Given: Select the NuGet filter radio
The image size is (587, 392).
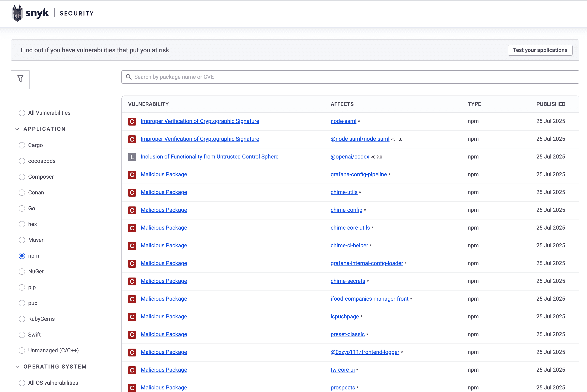Looking at the screenshot, I should [22, 272].
